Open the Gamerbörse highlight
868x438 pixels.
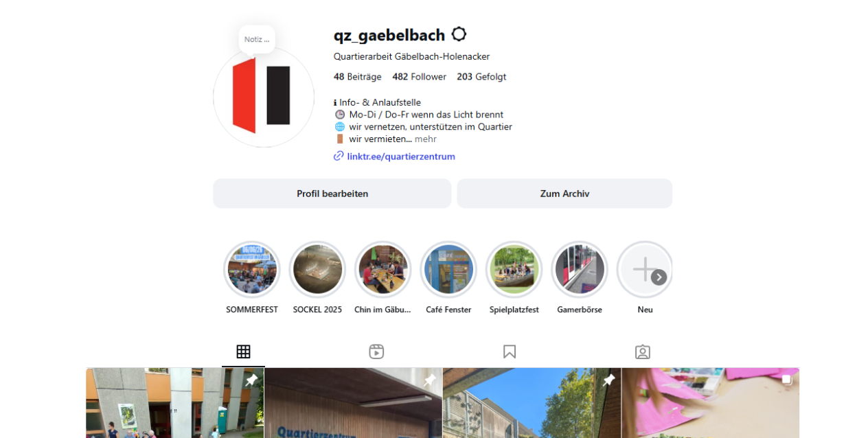pos(580,269)
